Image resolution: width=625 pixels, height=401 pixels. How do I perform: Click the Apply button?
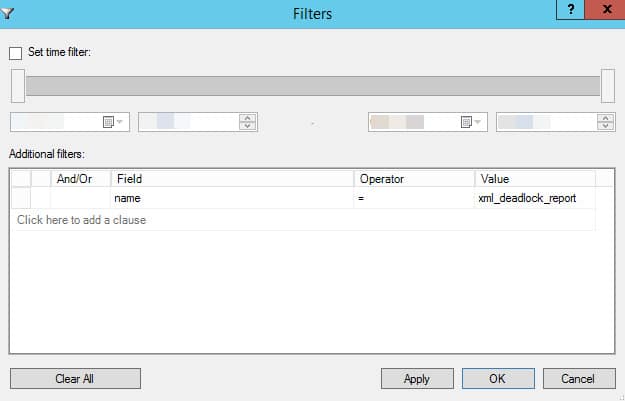click(x=417, y=378)
